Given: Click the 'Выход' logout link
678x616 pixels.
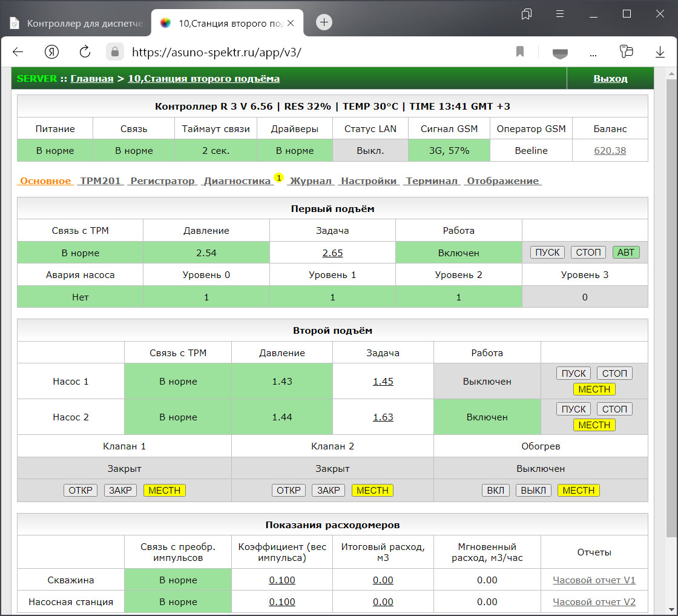Looking at the screenshot, I should pyautogui.click(x=610, y=79).
